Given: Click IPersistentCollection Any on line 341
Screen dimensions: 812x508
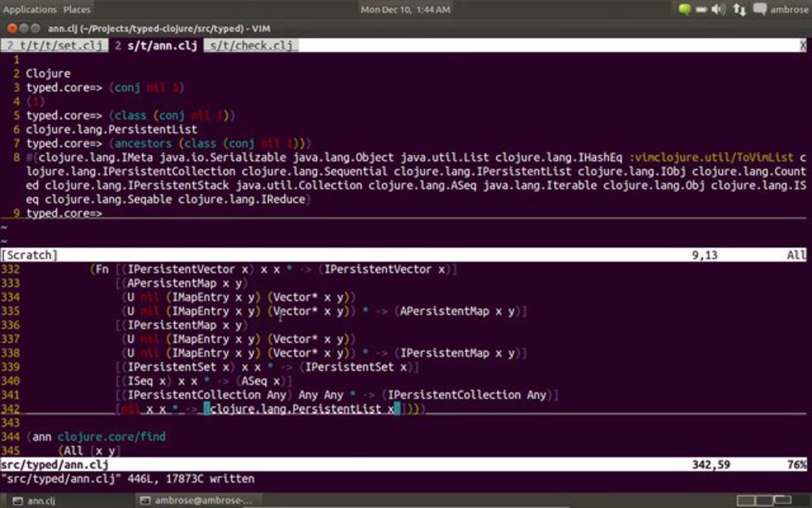Looking at the screenshot, I should 207,395.
